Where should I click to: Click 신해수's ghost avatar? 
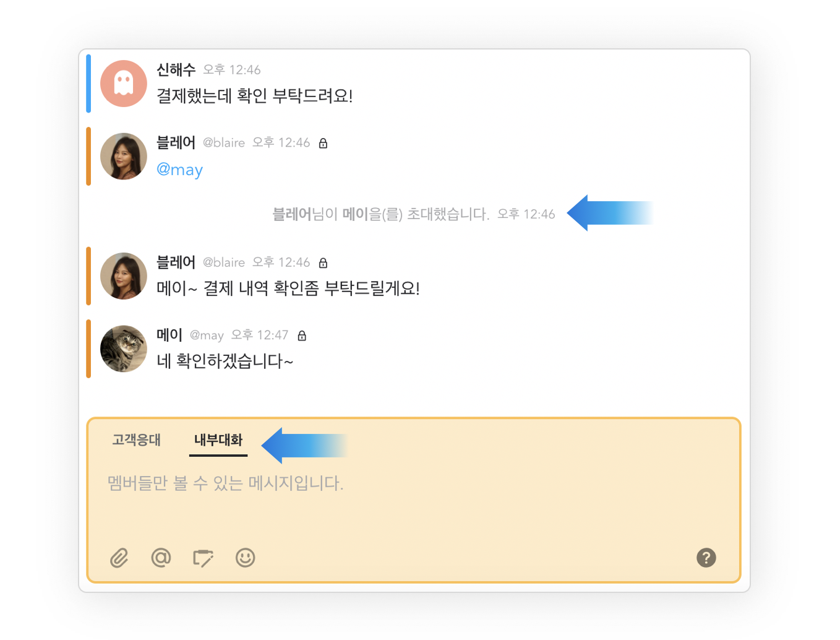(x=124, y=84)
